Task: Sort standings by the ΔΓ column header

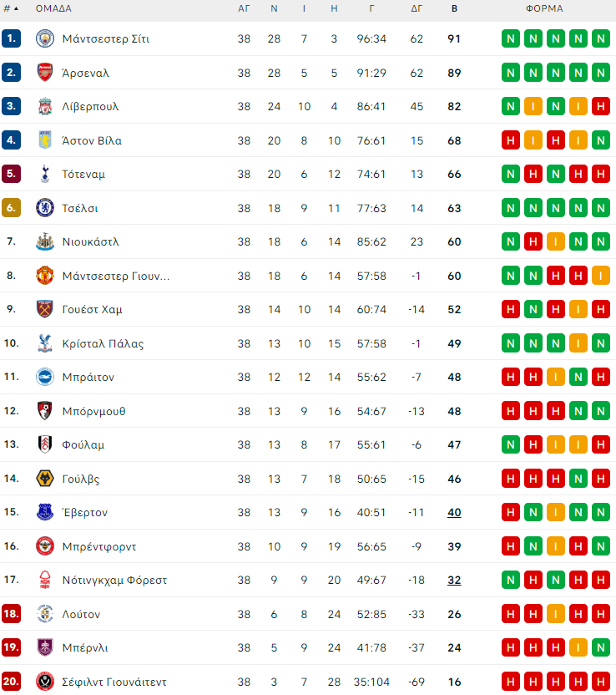Action: click(x=417, y=8)
